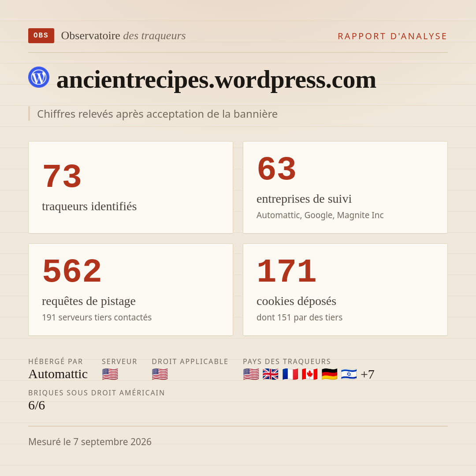Image resolution: width=476 pixels, height=476 pixels.
Task: Open ancientrecipes.wordpress.com heading
Action: [216, 80]
